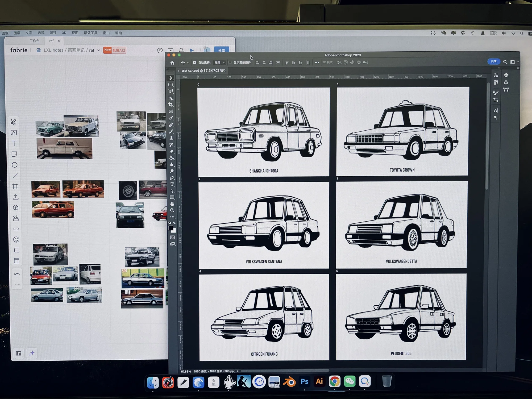This screenshot has width=532, height=399.
Task: Select the Hand tool in Photoshop
Action: click(x=172, y=204)
